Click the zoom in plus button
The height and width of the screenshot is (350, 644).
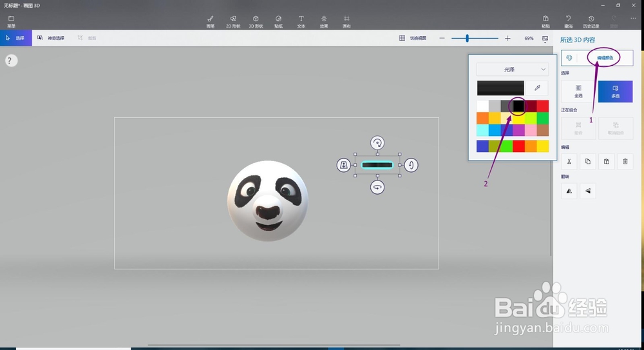[x=507, y=38]
